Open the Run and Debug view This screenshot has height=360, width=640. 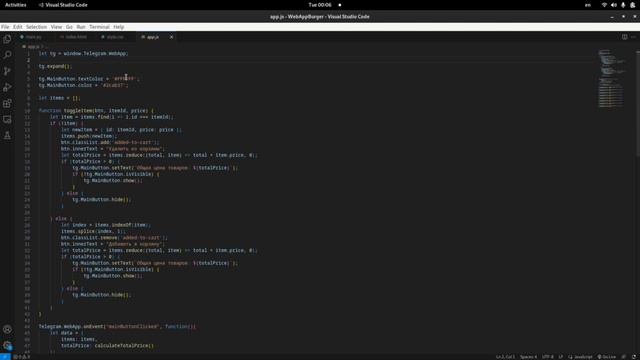click(x=7, y=87)
